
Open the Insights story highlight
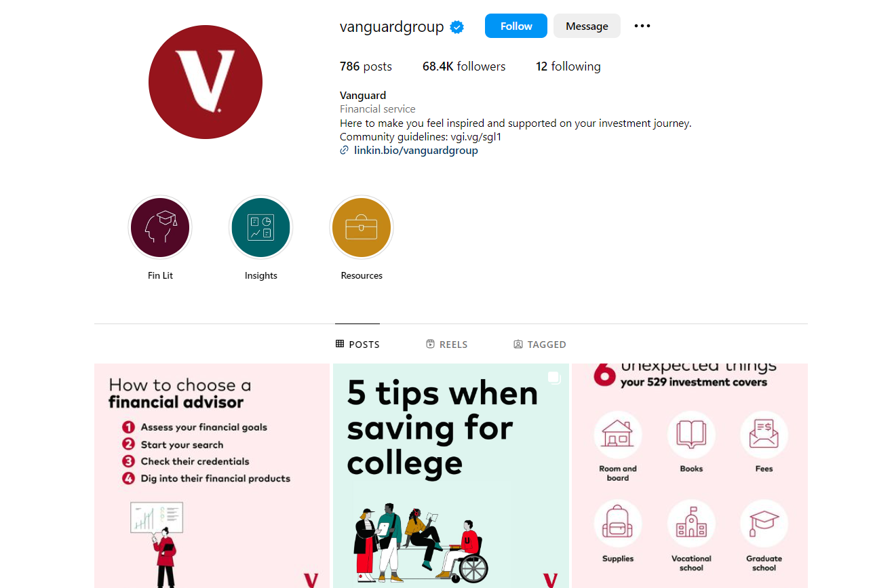[261, 228]
